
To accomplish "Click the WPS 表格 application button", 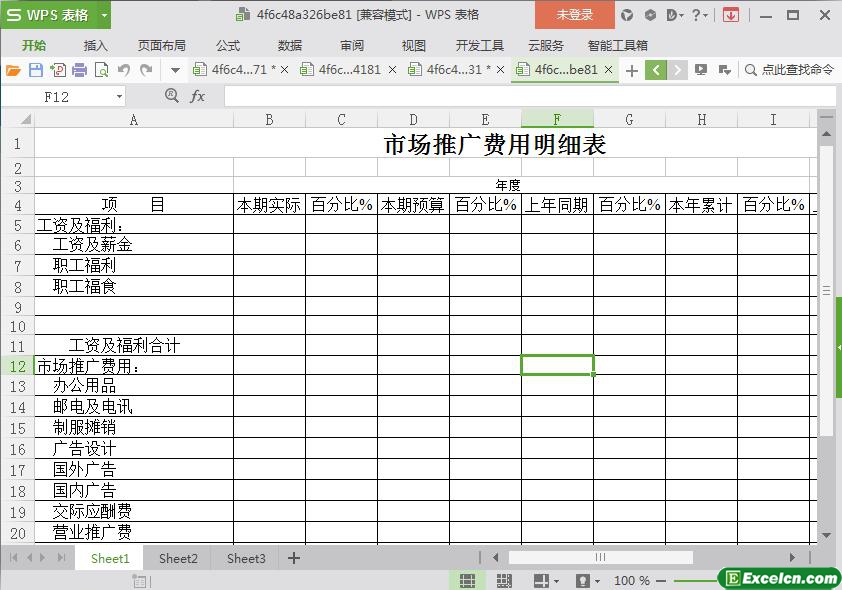I will pos(49,15).
